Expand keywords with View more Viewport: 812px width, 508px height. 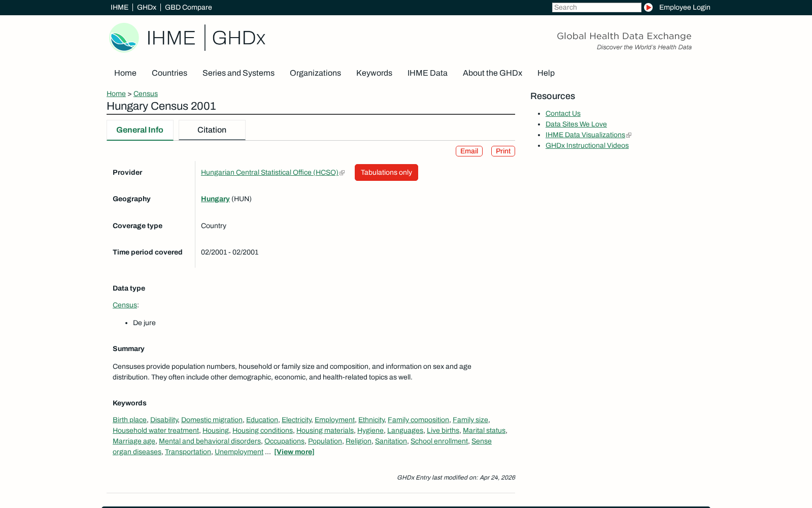[x=294, y=452]
